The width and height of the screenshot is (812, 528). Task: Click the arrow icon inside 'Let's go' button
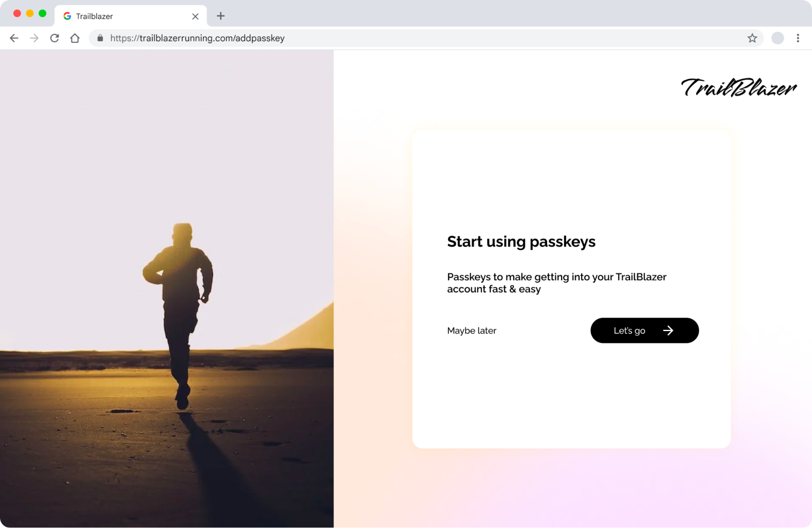coord(668,330)
